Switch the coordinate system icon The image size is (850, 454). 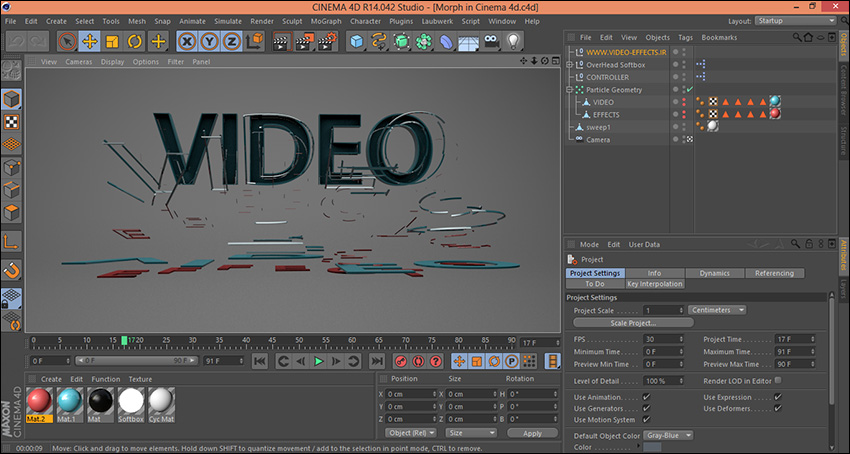pos(255,41)
